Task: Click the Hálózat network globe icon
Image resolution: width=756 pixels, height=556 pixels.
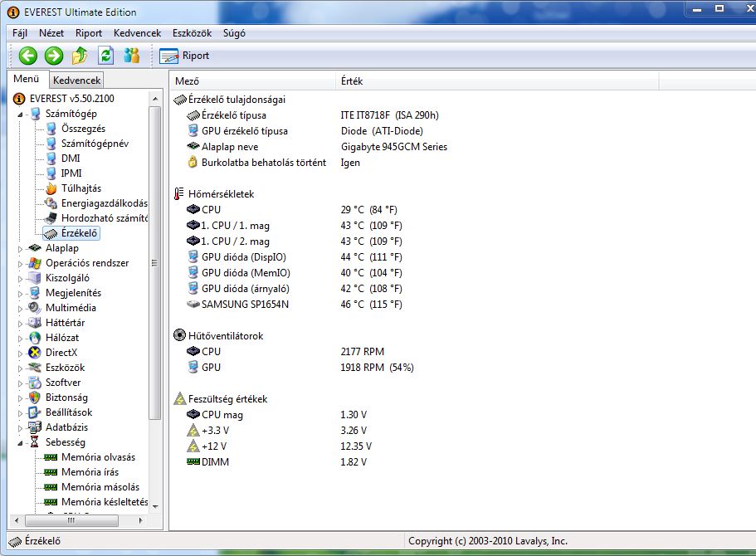Action: [x=35, y=338]
